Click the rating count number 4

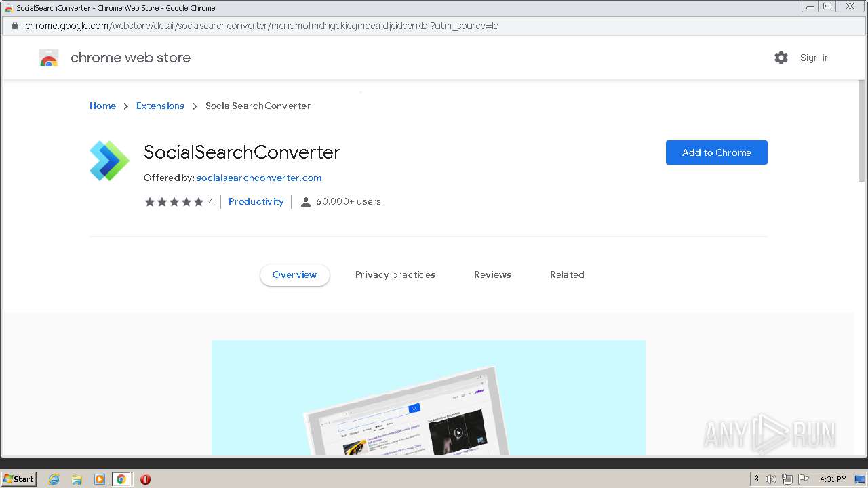pyautogui.click(x=211, y=201)
